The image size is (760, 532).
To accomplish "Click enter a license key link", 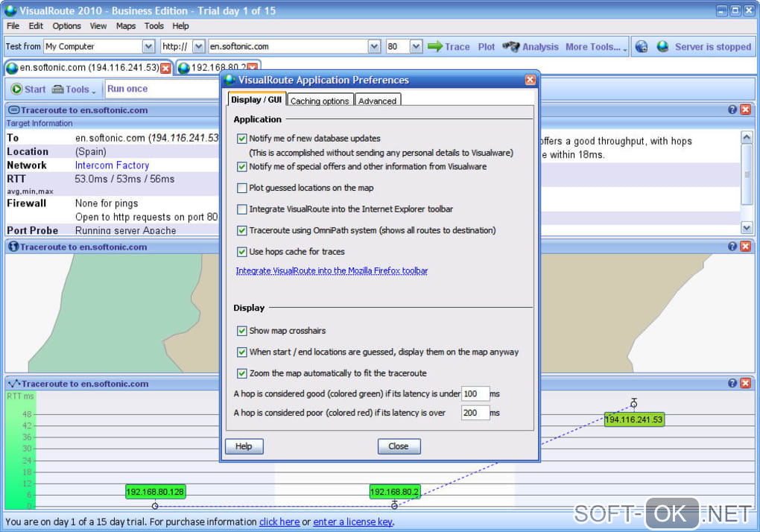I will coord(352,522).
